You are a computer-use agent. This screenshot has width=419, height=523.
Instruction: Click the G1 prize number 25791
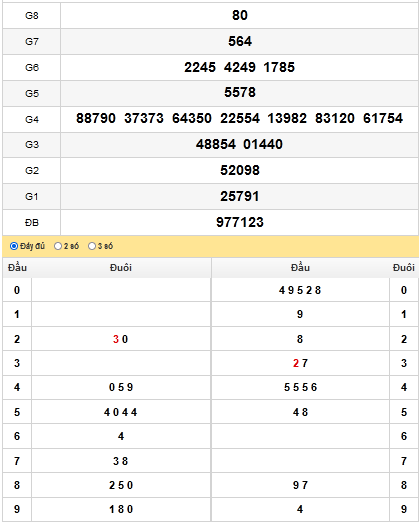[240, 196]
